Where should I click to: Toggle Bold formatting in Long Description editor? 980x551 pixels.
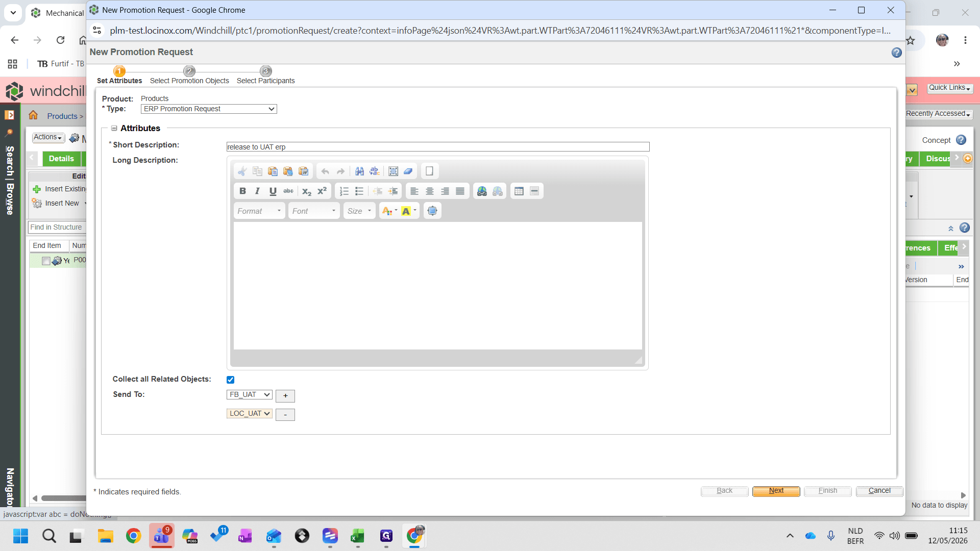pyautogui.click(x=242, y=191)
